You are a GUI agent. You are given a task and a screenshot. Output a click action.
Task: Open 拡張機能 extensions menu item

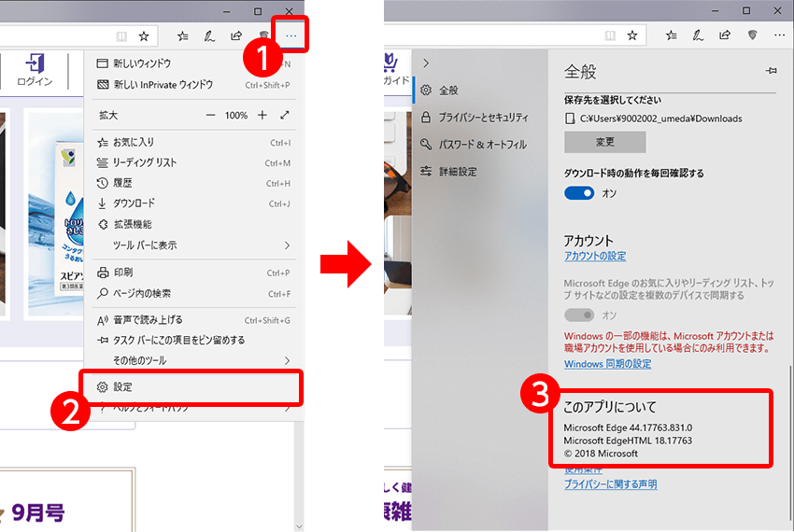coord(193,224)
